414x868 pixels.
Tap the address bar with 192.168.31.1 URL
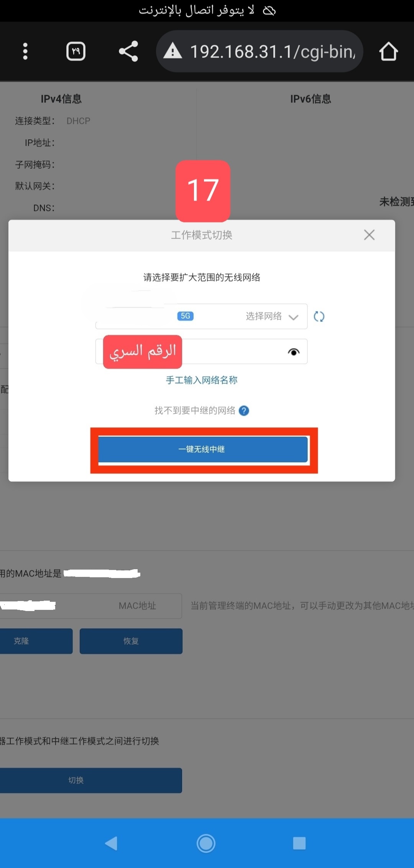click(x=260, y=51)
